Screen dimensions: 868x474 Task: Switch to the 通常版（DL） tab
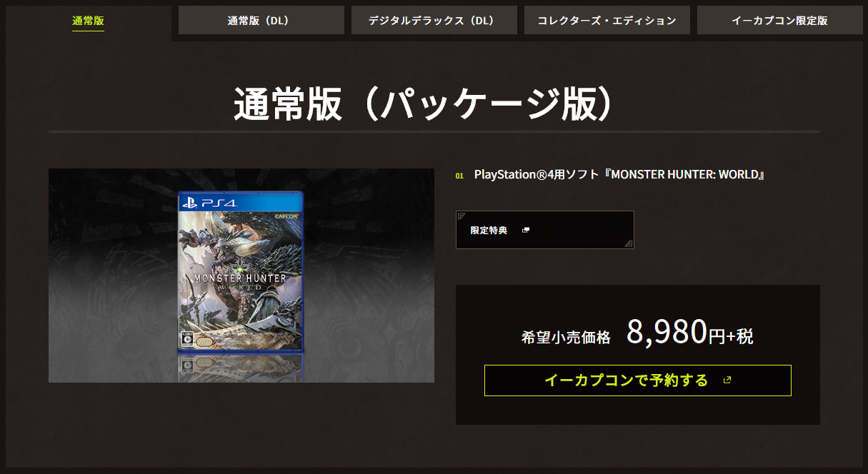261,20
